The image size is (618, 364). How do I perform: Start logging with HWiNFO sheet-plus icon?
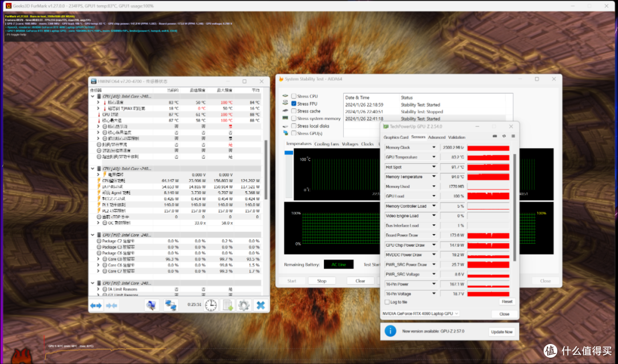pos(228,305)
